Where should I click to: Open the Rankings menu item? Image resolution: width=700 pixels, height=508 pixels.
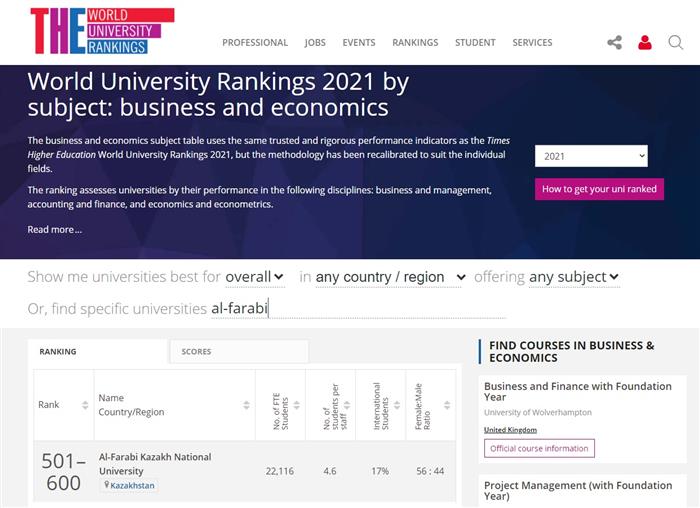(x=415, y=43)
